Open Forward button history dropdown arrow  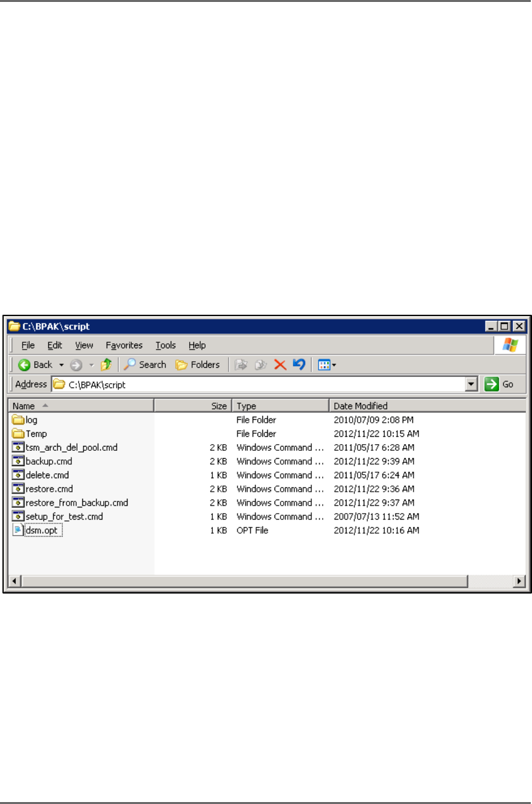pos(92,365)
